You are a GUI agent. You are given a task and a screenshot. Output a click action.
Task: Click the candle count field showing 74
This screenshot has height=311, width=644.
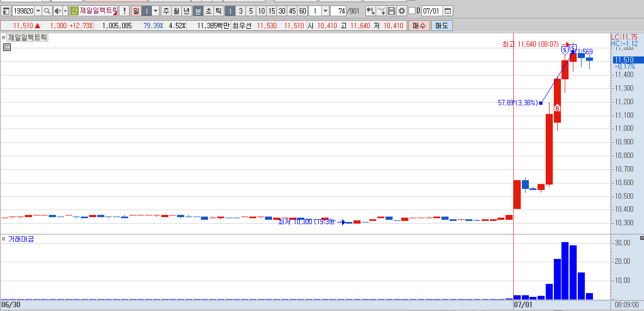[x=338, y=11]
